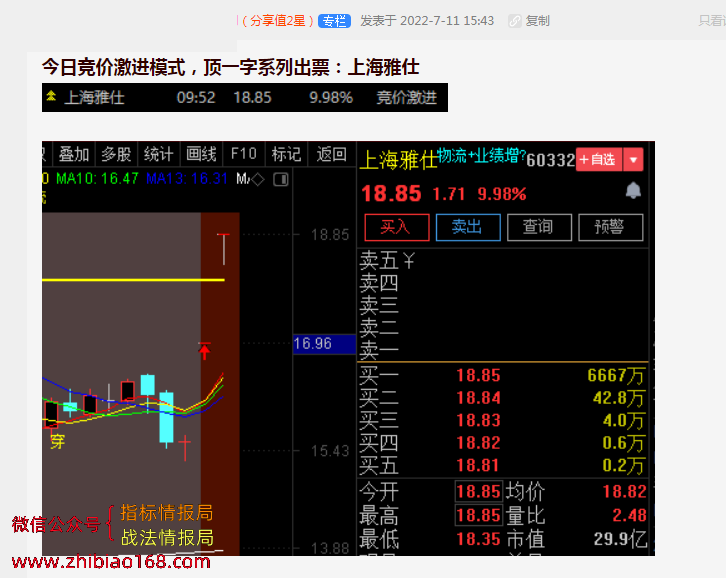Image resolution: width=726 pixels, height=578 pixels.
Task: Click the blue 卖出 button
Action: coord(468,227)
